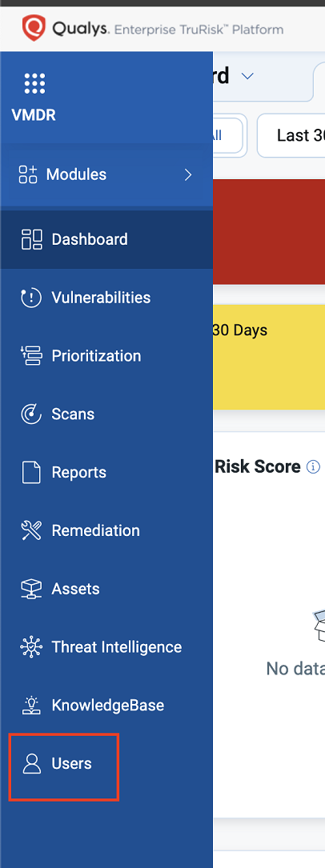Open the Reports document icon

coord(31,472)
